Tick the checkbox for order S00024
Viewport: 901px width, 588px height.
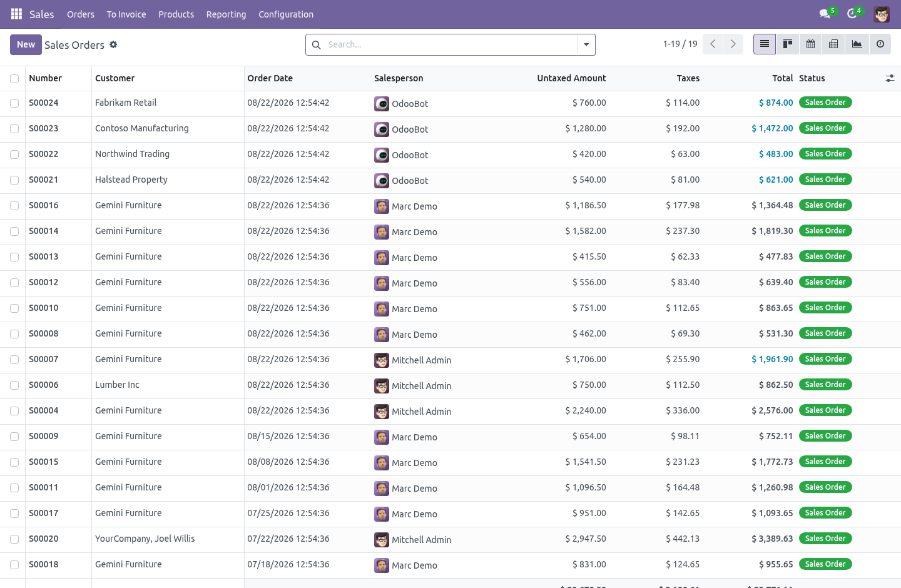pyautogui.click(x=14, y=103)
